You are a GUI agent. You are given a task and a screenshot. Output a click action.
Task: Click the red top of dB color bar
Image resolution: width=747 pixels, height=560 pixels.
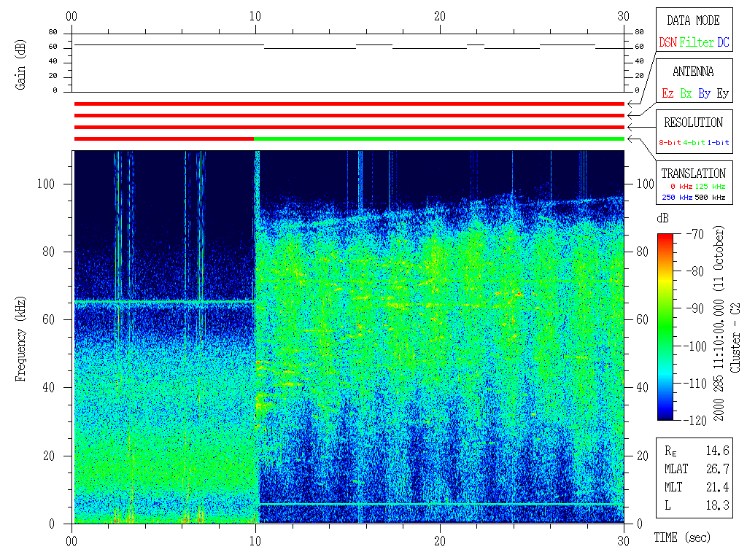click(x=665, y=238)
